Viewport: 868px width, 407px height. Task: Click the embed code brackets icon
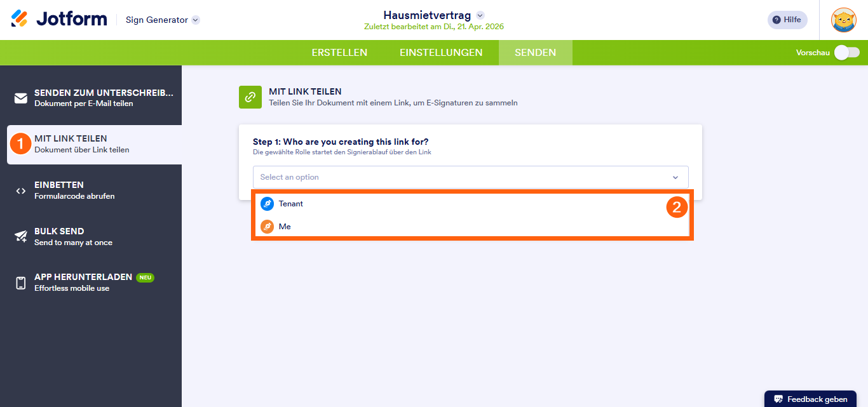pos(21,190)
